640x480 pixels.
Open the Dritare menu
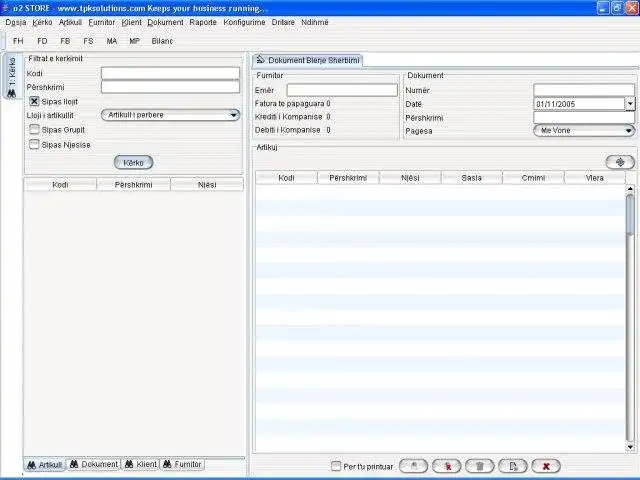283,22
